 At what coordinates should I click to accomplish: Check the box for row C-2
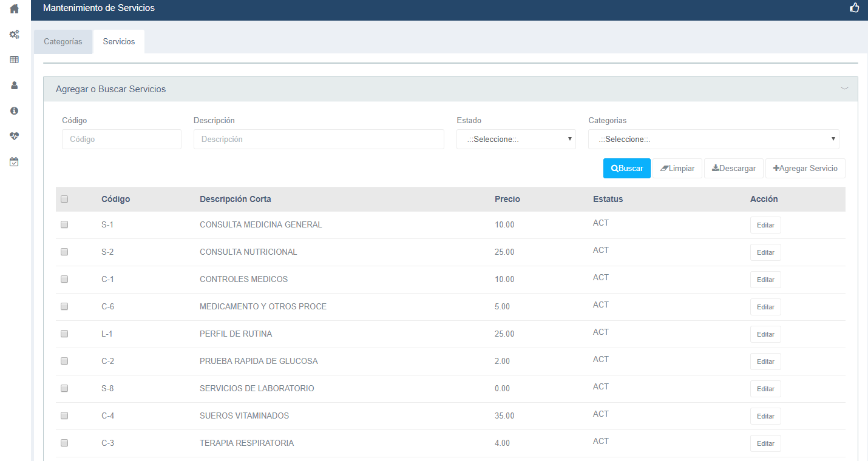click(x=64, y=361)
